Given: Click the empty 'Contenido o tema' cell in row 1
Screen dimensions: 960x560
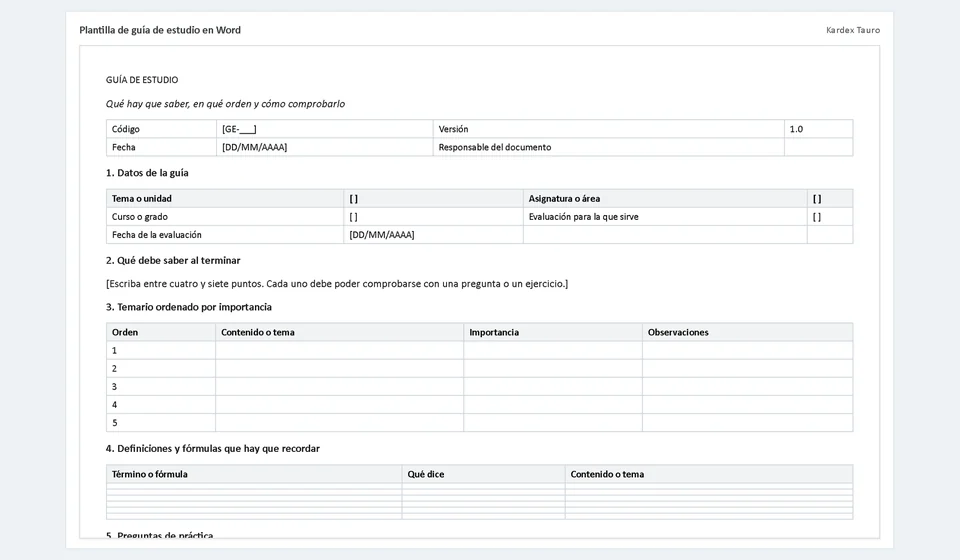Looking at the screenshot, I should coord(339,350).
